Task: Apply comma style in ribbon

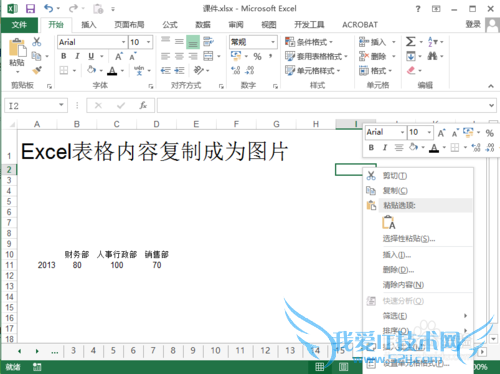Action: pos(271,56)
